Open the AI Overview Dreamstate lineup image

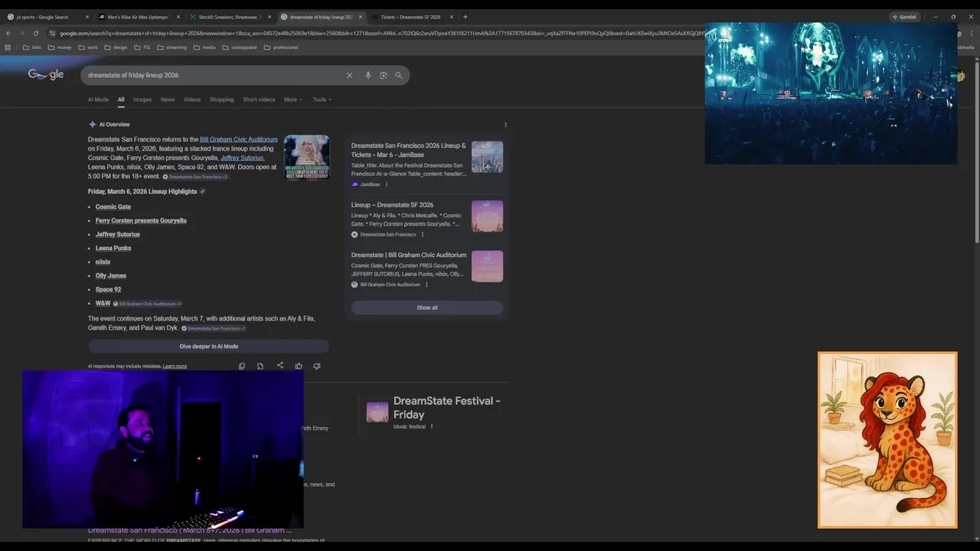coord(306,158)
